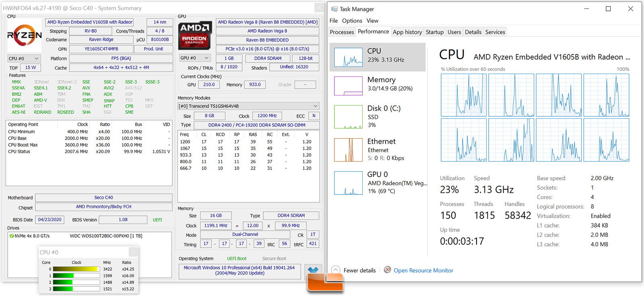Screen dimensions: 644x296
Task: Click the core 0 clock bar
Action: (76, 269)
